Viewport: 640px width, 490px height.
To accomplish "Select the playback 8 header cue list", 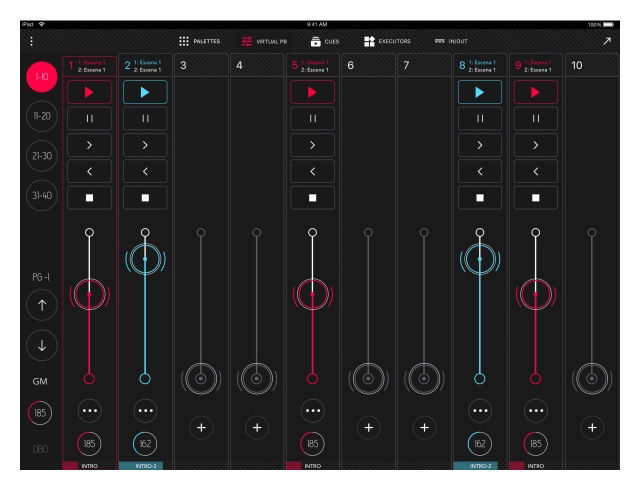I will pyautogui.click(x=480, y=66).
